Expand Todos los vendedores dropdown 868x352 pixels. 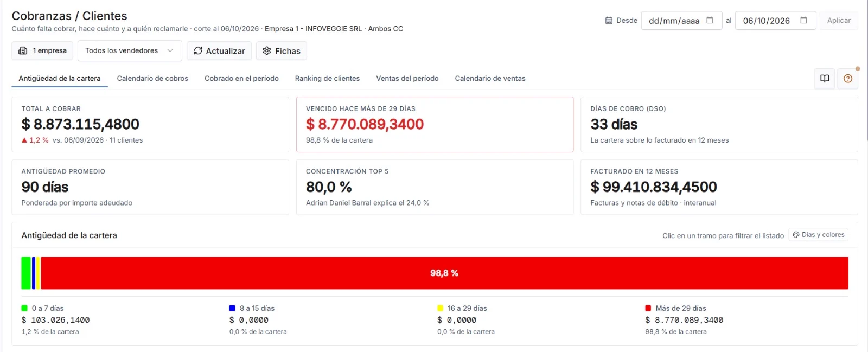point(130,50)
